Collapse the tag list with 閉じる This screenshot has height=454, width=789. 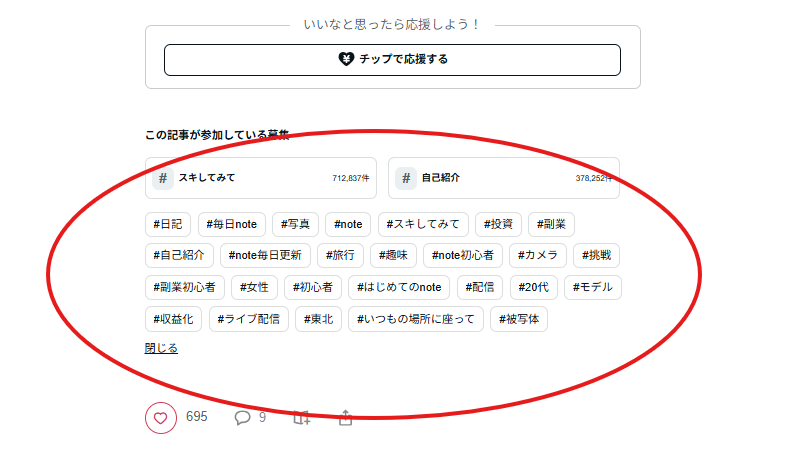[x=161, y=348]
